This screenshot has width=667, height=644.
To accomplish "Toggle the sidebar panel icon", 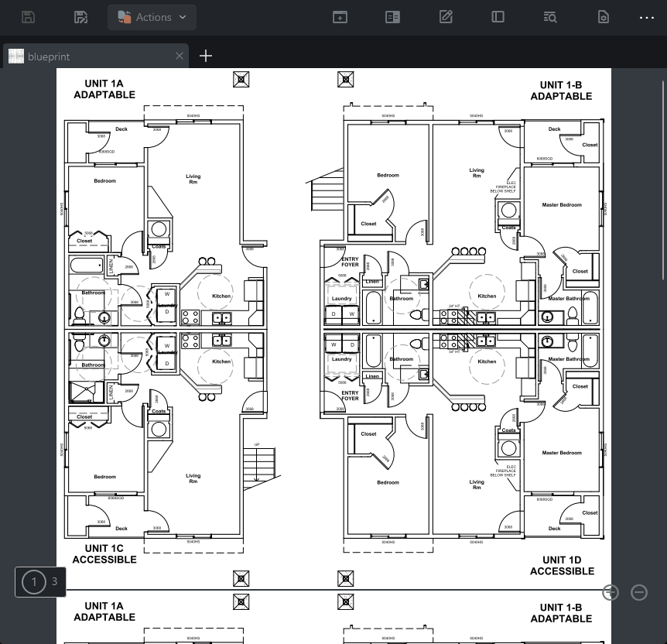I will click(498, 17).
